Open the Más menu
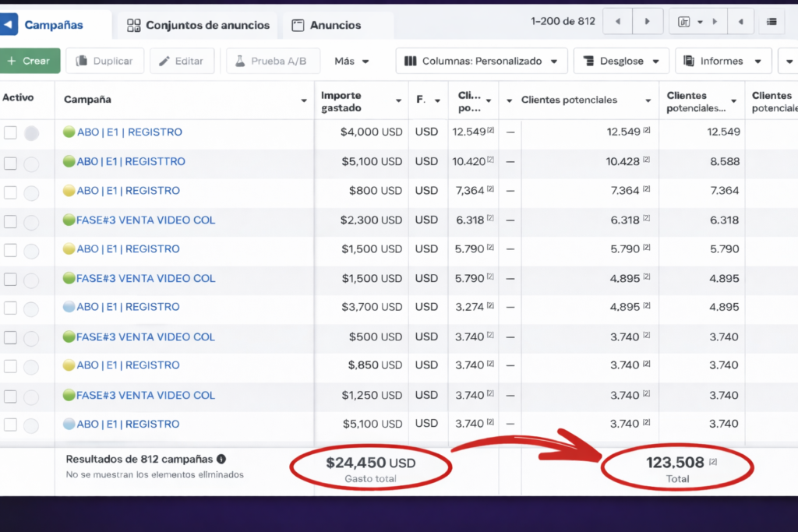Screen dimensions: 798x532 click(x=351, y=61)
